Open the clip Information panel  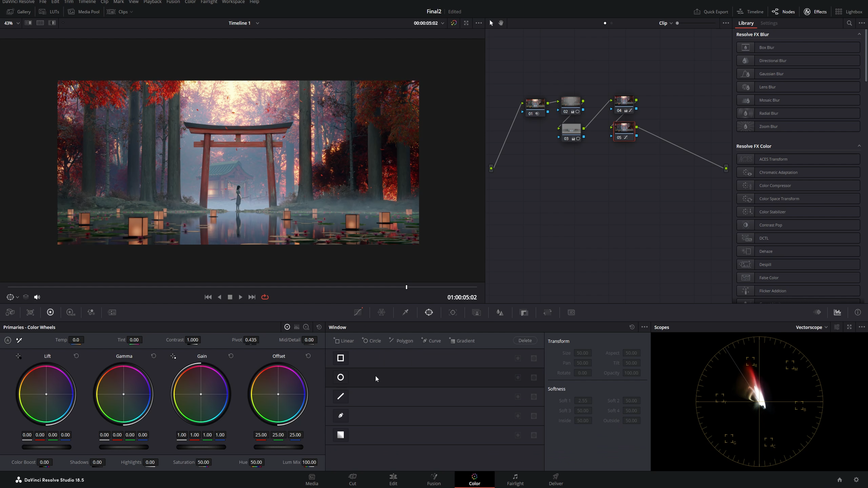858,312
